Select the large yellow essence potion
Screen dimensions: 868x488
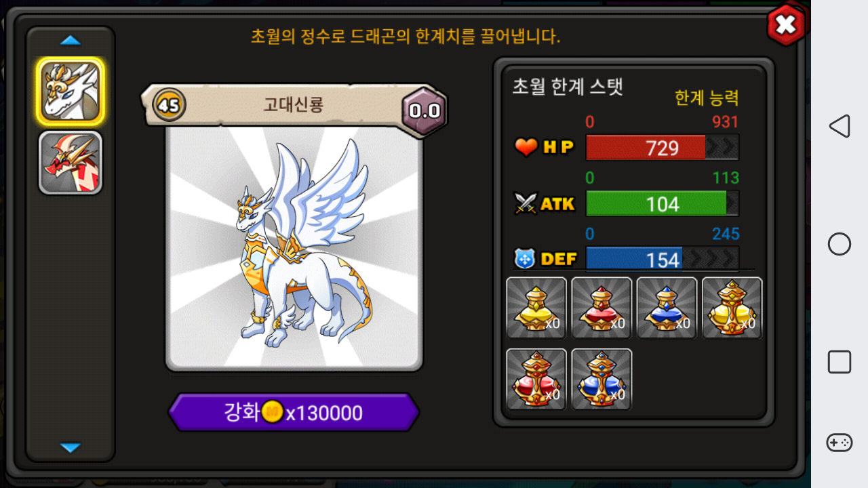coord(732,308)
